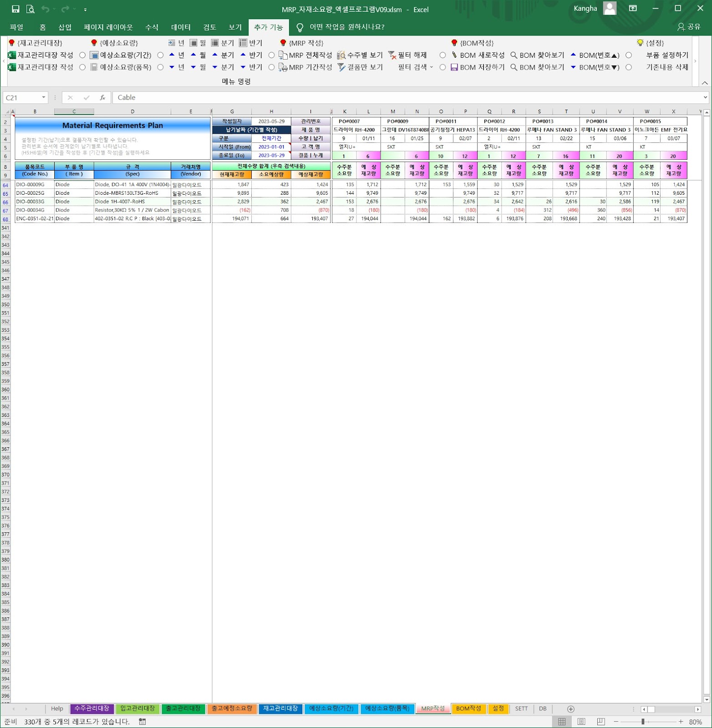712x728 pixels.
Task: Switch to Normal view in status bar
Action: 562,722
